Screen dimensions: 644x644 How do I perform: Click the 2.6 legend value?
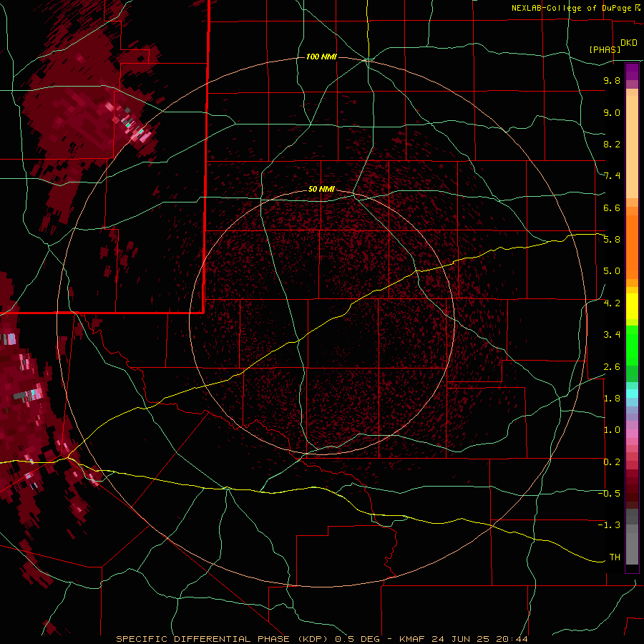coord(612,367)
